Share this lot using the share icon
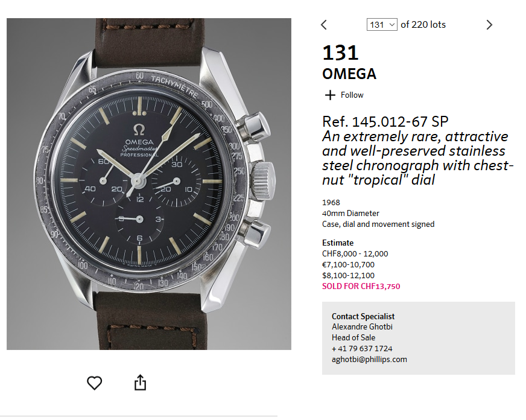The image size is (526, 420). click(140, 383)
